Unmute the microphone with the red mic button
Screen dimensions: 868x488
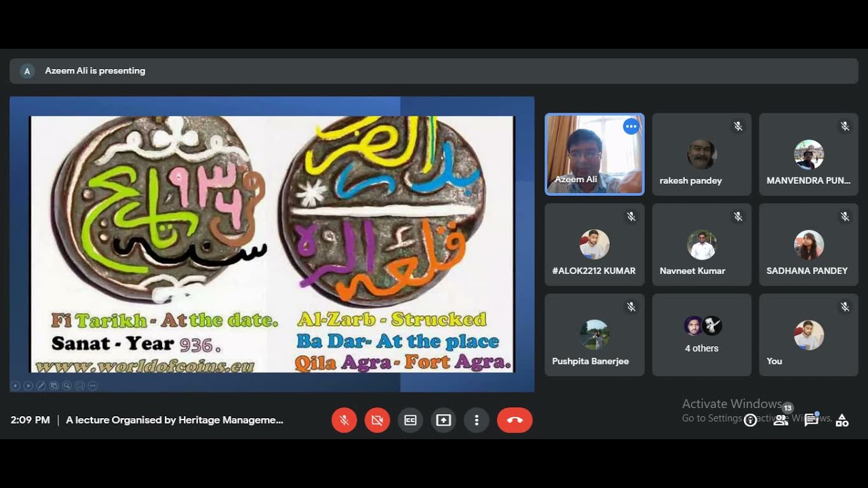point(344,420)
